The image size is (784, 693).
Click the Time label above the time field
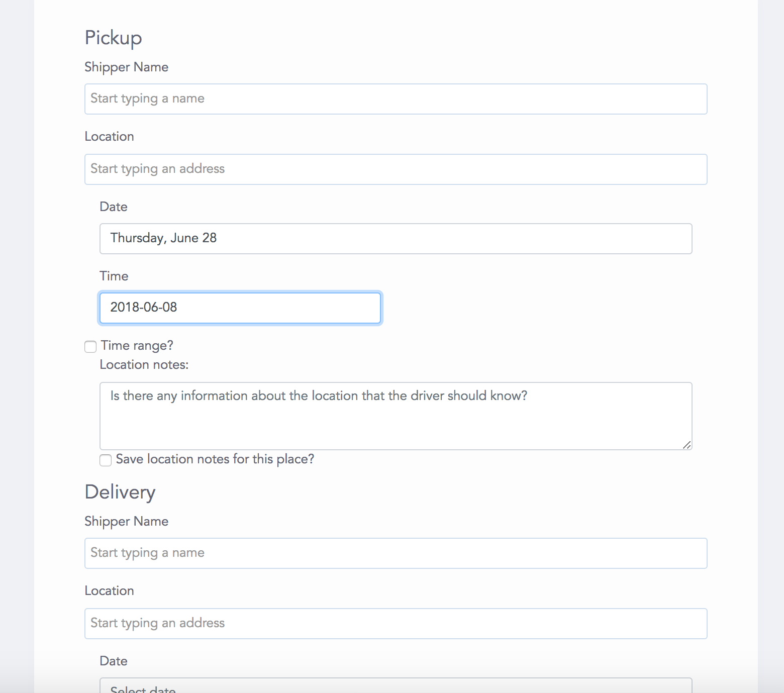[114, 276]
